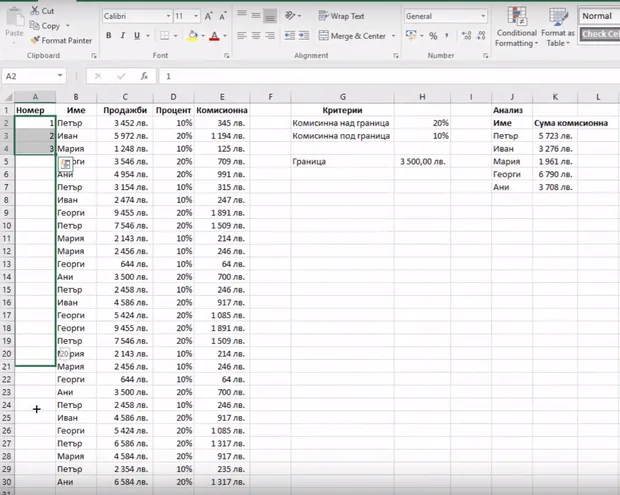This screenshot has height=495, width=620.
Task: Click the Format Painter brush icon
Action: click(x=35, y=40)
